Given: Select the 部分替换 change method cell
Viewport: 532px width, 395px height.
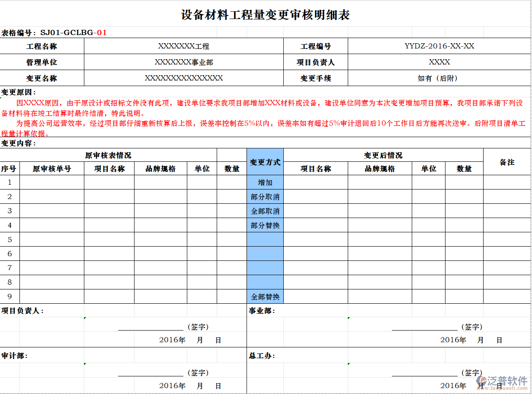Looking at the screenshot, I should click(x=266, y=225).
